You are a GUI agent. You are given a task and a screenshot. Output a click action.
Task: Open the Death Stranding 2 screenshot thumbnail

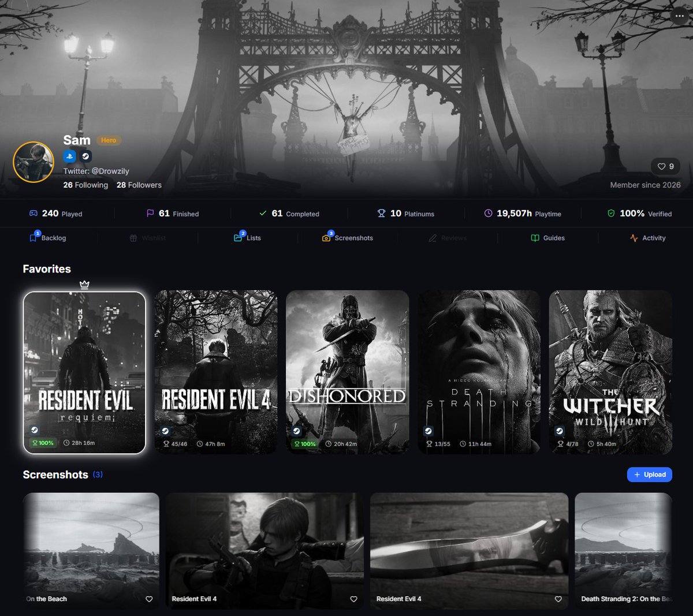(x=624, y=550)
